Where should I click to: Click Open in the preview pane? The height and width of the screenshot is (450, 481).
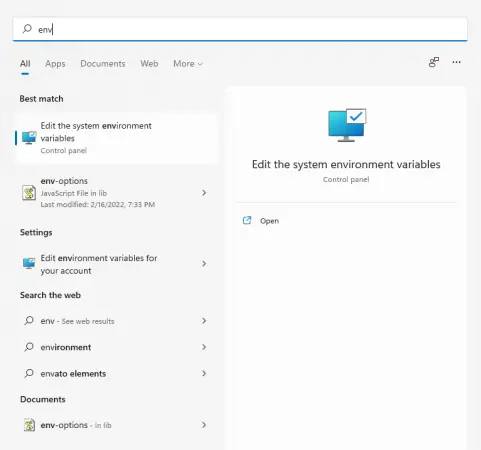[269, 221]
